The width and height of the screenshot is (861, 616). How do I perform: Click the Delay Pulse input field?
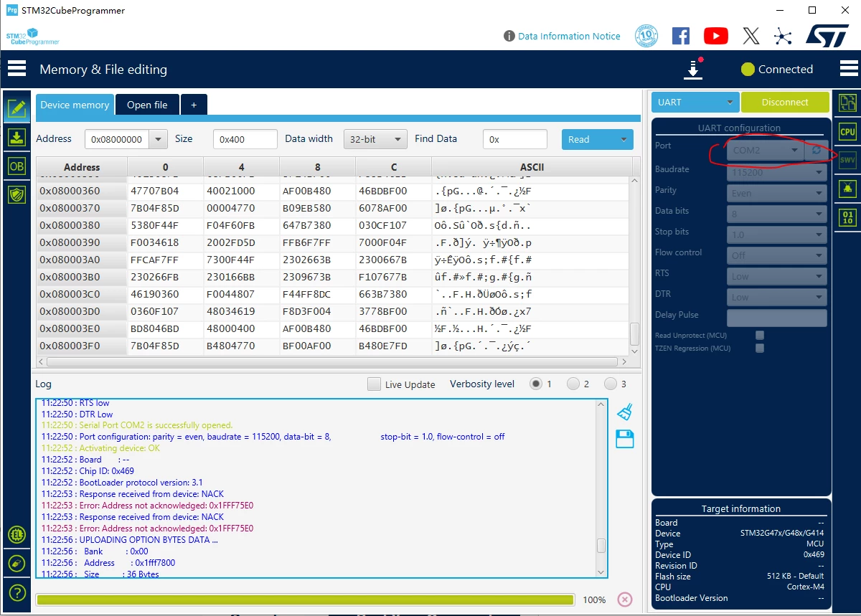tap(776, 318)
